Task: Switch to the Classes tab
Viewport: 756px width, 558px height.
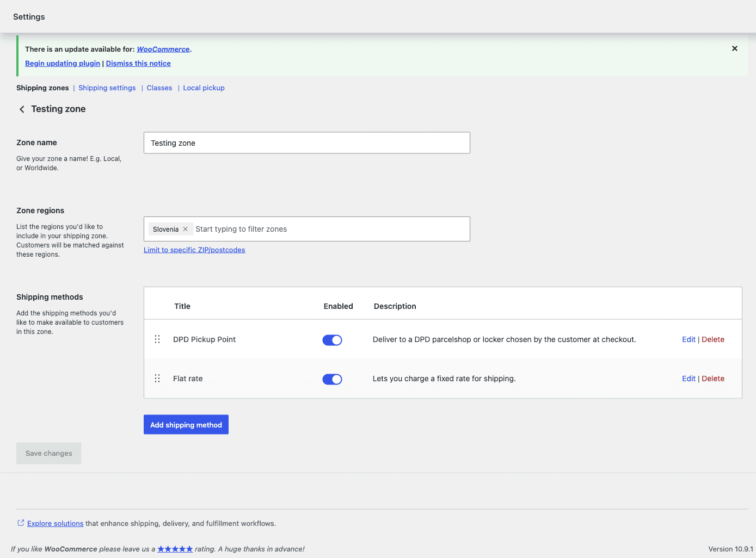Action: (159, 88)
